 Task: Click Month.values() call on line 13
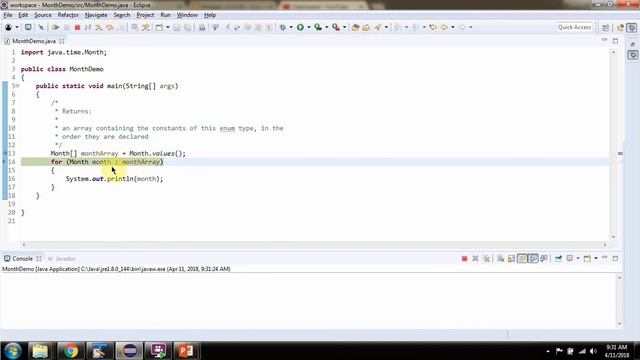pyautogui.click(x=157, y=153)
